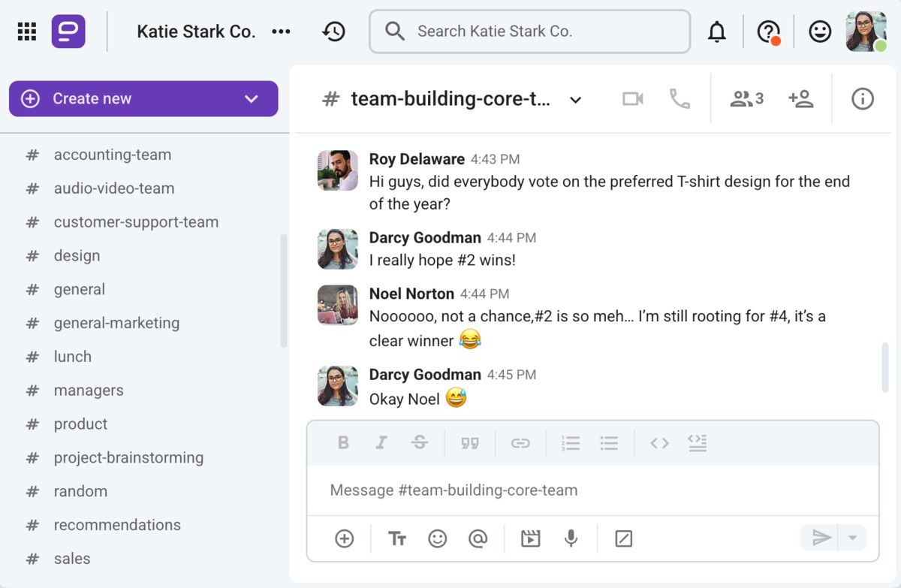Viewport: 901px width, 588px height.
Task: Click the Create new button
Action: 120,99
